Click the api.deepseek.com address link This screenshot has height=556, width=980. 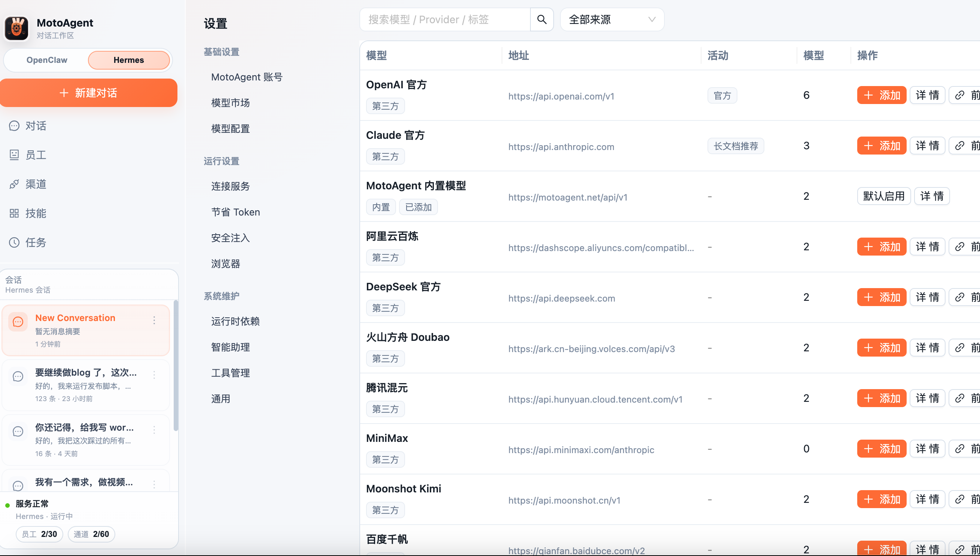[x=561, y=299]
